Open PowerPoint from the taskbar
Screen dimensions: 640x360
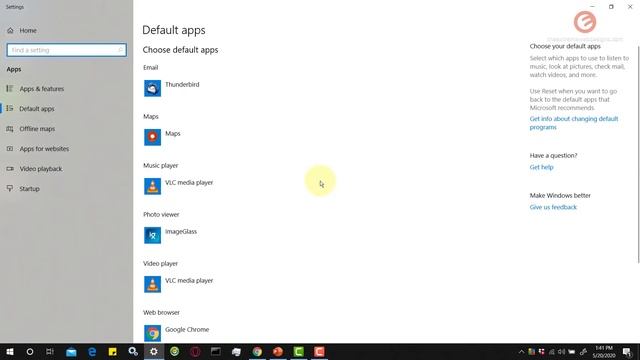click(x=278, y=351)
